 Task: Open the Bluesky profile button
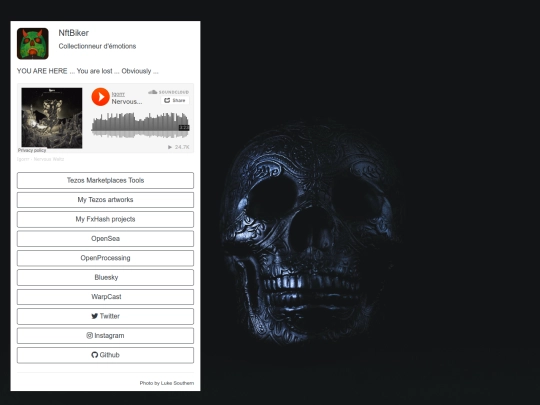coord(105,277)
